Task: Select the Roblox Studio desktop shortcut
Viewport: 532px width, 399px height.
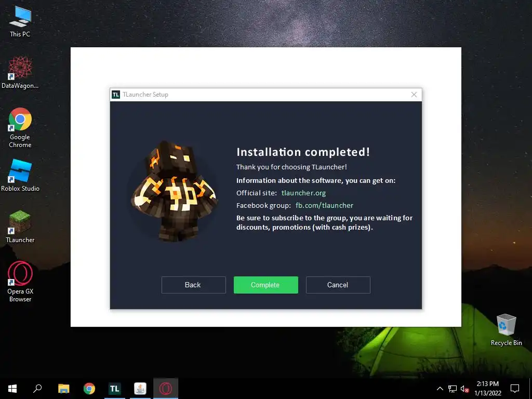Action: click(x=20, y=176)
